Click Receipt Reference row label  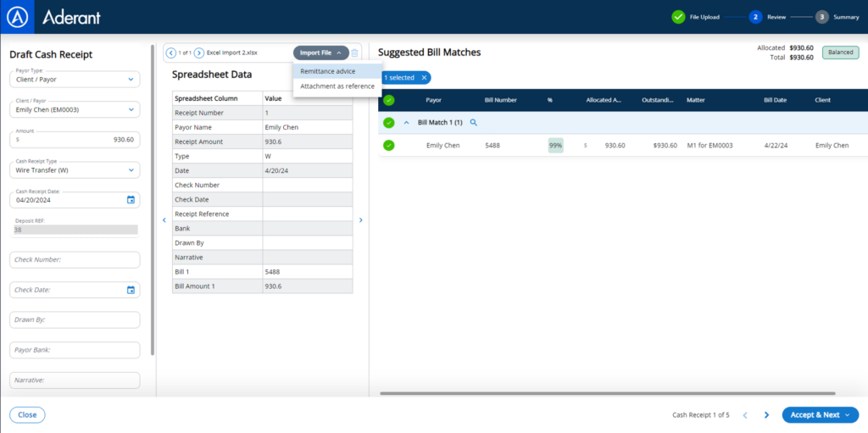[202, 214]
